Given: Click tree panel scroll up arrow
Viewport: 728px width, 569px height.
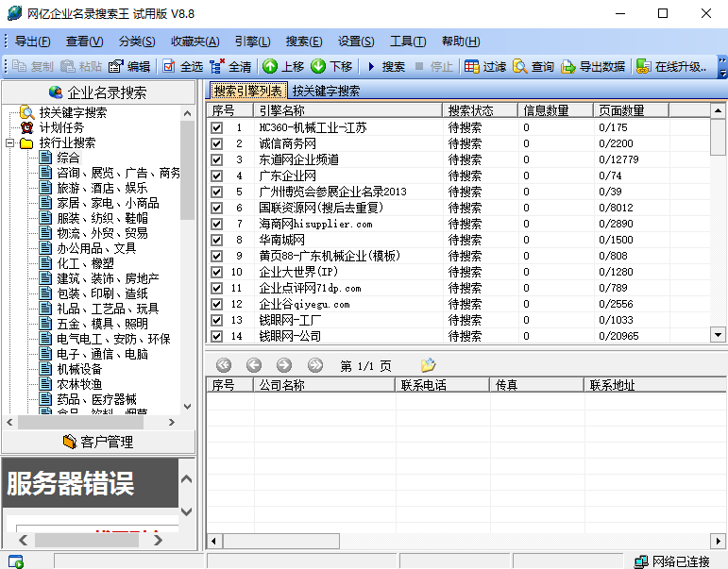Looking at the screenshot, I should [x=187, y=113].
